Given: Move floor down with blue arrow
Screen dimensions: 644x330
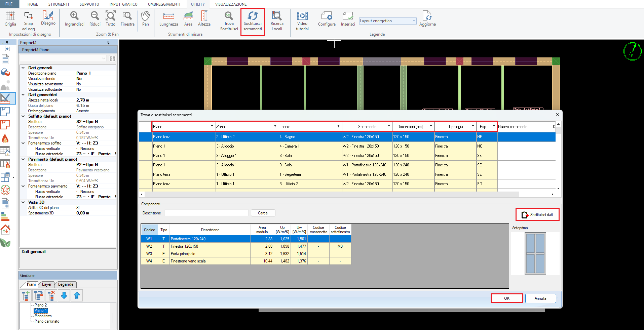Looking at the screenshot, I should 64,295.
